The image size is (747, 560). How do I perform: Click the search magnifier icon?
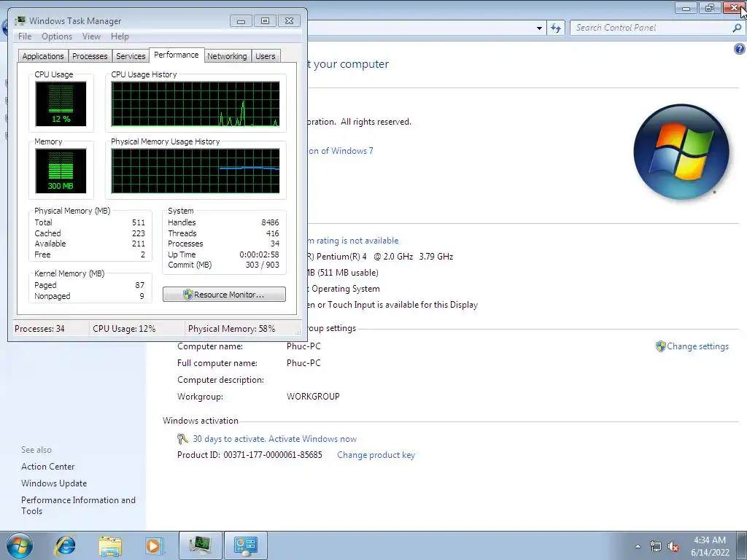[x=737, y=28]
